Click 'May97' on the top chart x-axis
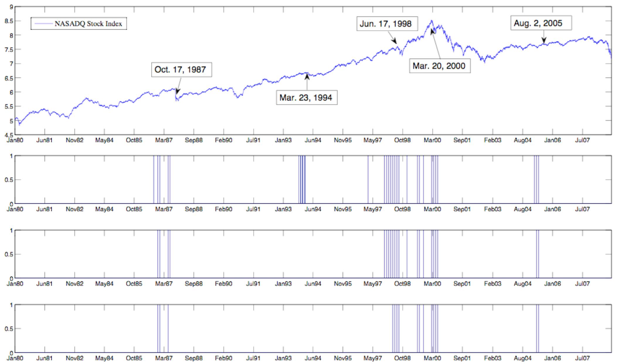Screen dimensions: 617x364 [373, 140]
